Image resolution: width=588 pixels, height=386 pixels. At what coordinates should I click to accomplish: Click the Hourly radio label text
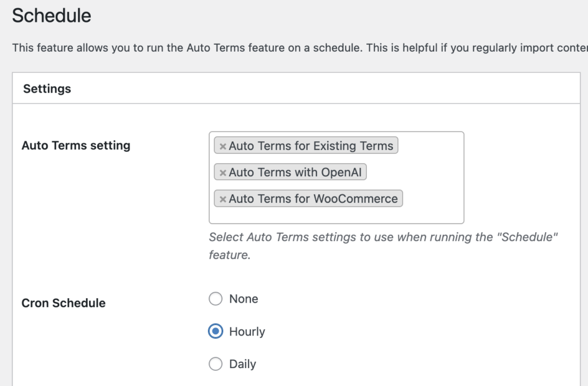[247, 331]
